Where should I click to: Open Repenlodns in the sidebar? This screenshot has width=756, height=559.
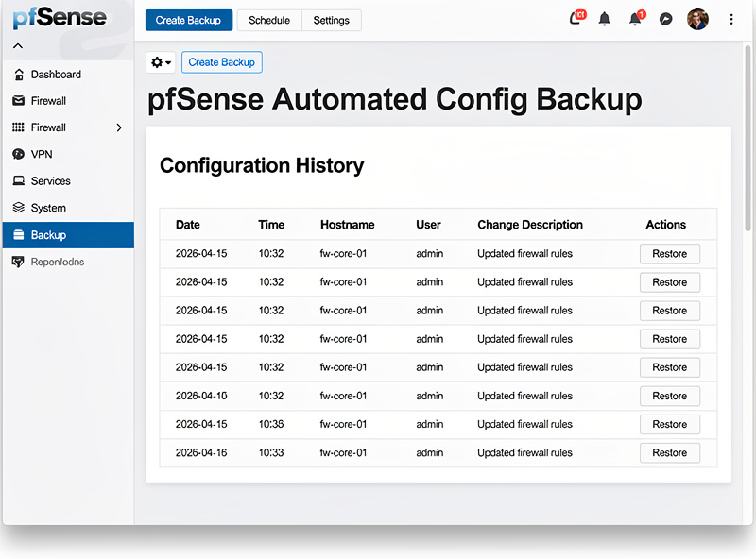[68, 262]
